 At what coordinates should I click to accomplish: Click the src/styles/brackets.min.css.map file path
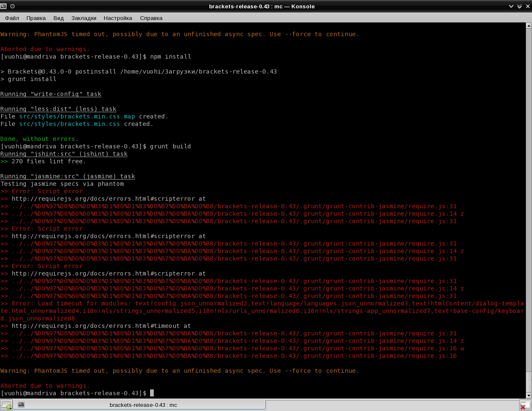pos(77,116)
